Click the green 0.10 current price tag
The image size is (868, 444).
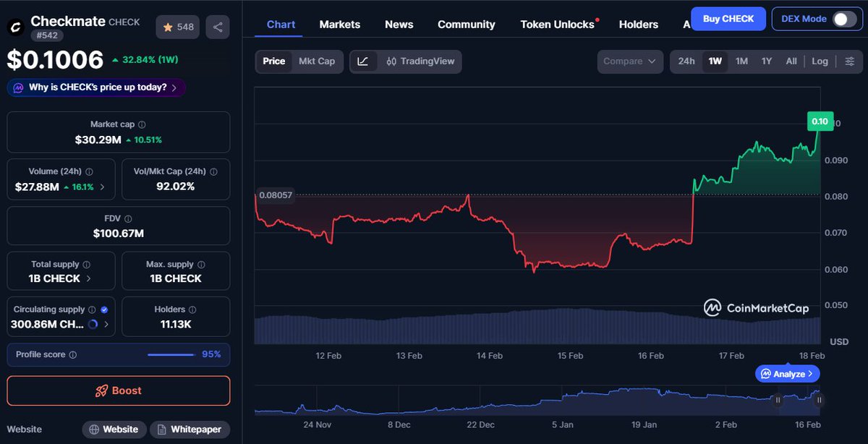[820, 121]
